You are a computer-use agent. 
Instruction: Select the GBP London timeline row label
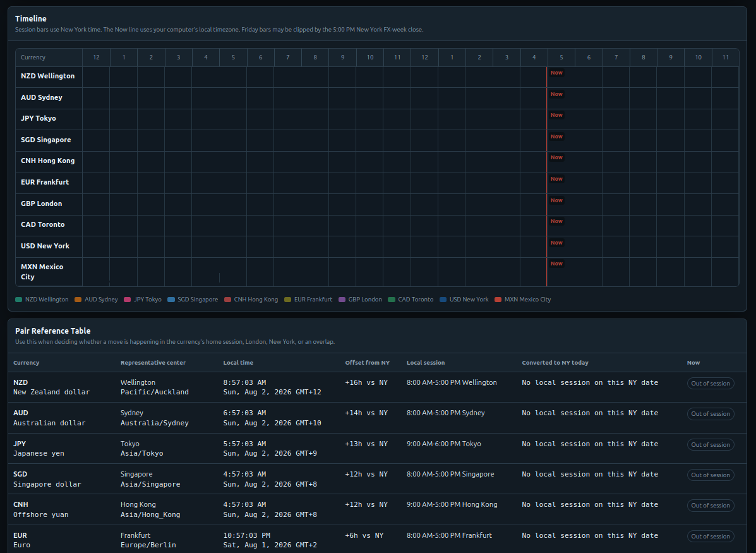click(42, 204)
